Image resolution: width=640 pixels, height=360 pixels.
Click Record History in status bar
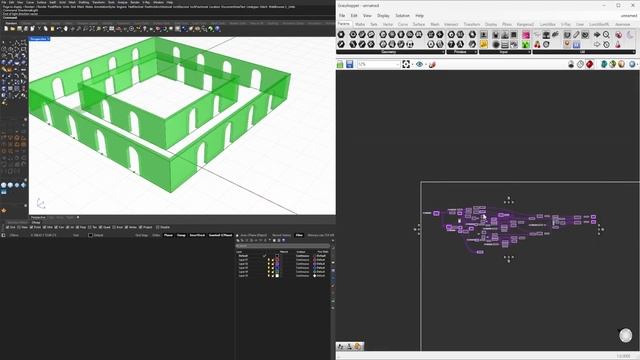(282, 236)
